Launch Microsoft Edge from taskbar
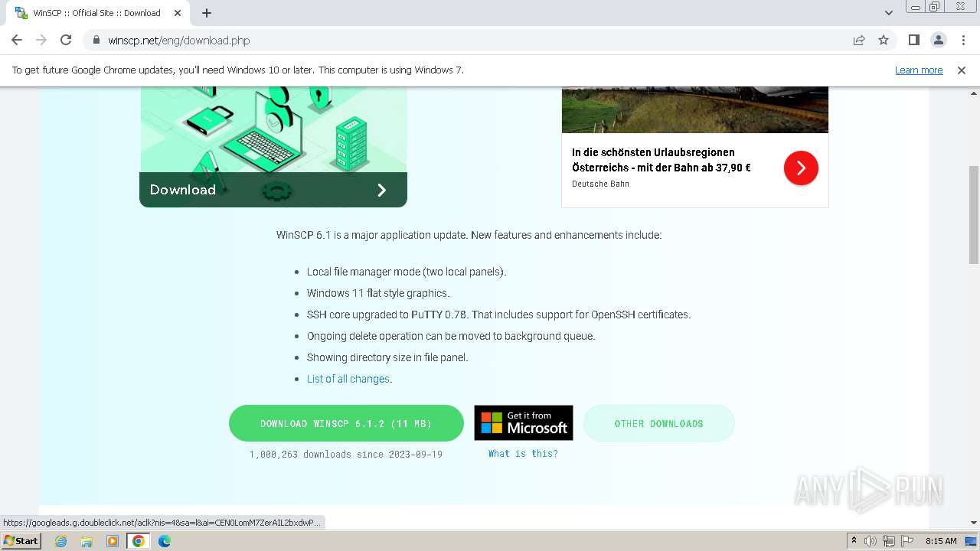 (165, 541)
